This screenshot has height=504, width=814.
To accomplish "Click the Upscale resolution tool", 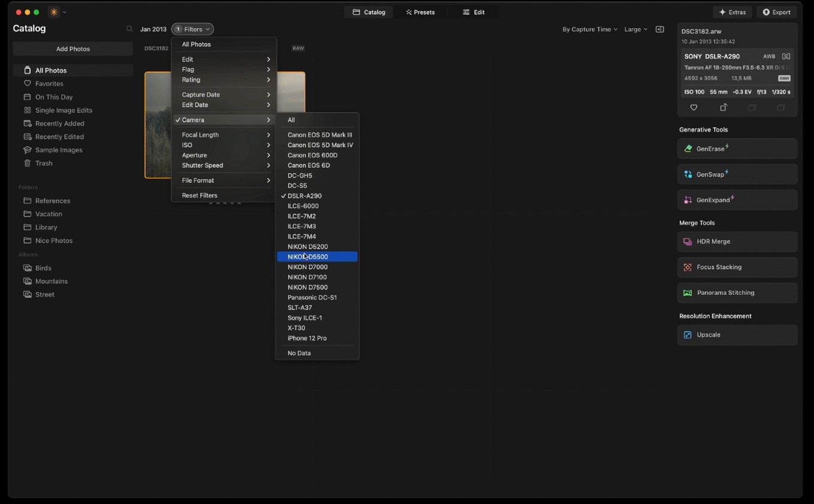I will point(737,335).
